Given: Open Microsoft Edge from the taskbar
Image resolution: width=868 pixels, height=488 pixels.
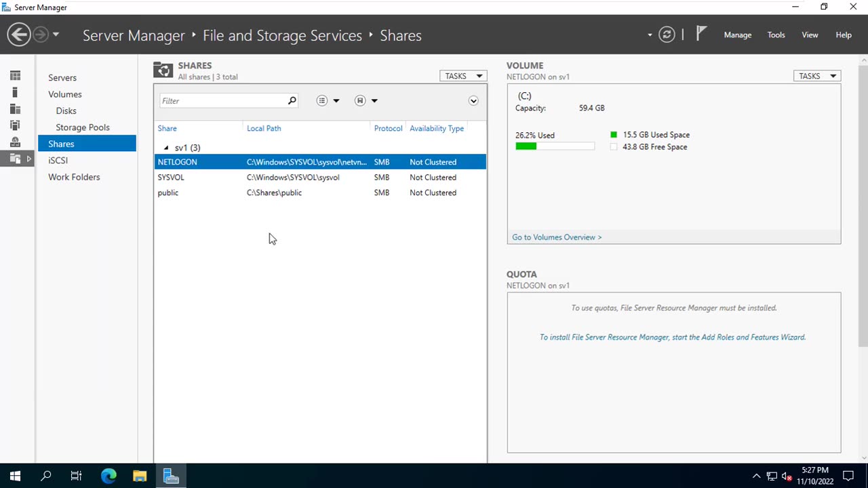Looking at the screenshot, I should click(108, 476).
